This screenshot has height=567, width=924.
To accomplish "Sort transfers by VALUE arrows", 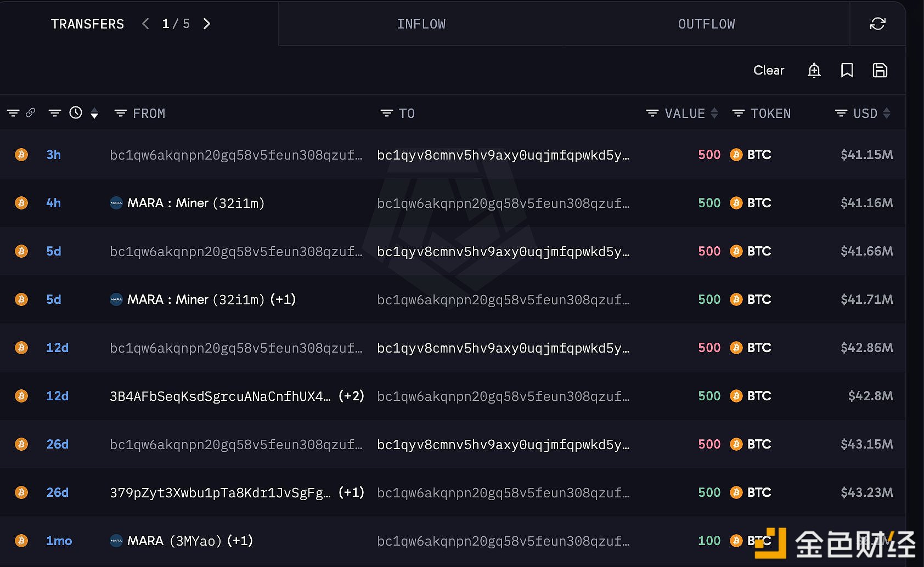I will (714, 113).
